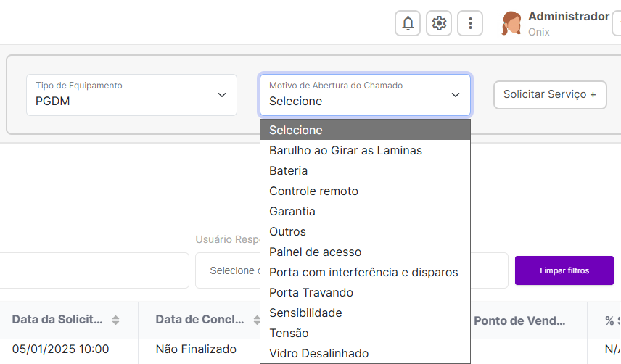Click the 05/01/2025 10:00 date cell
The width and height of the screenshot is (621, 364).
tap(61, 349)
